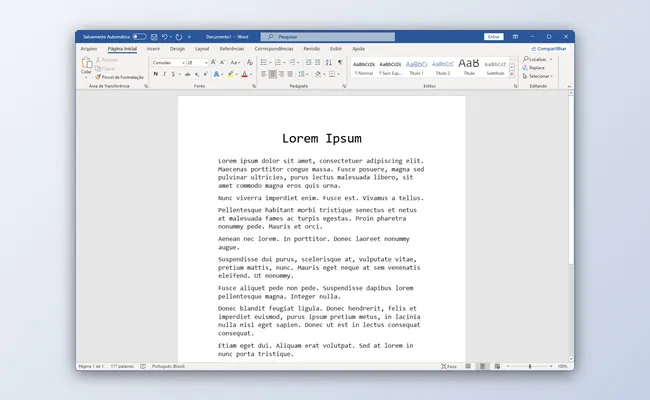Increase font size with the grow icon
The width and height of the screenshot is (650, 400).
click(213, 63)
